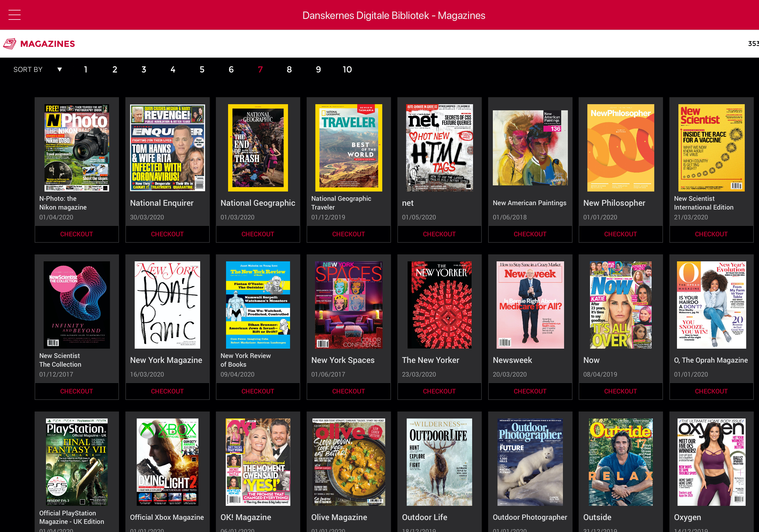The height and width of the screenshot is (532, 759).
Task: Open New Scientist International Edition cover
Action: coord(711,148)
